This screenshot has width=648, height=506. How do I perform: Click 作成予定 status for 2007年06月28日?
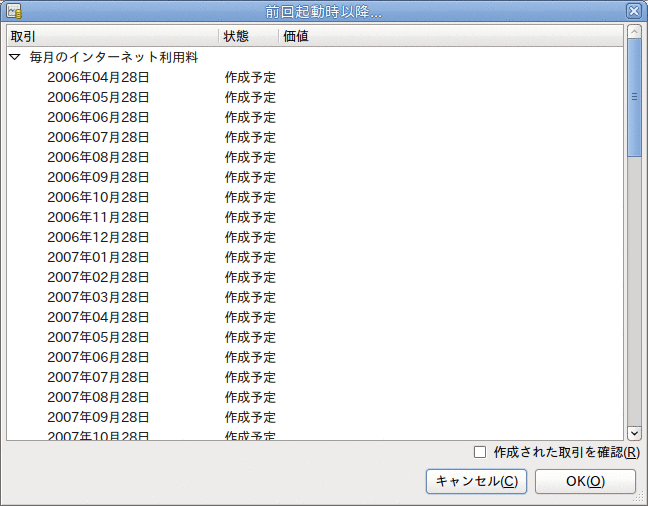pos(250,357)
